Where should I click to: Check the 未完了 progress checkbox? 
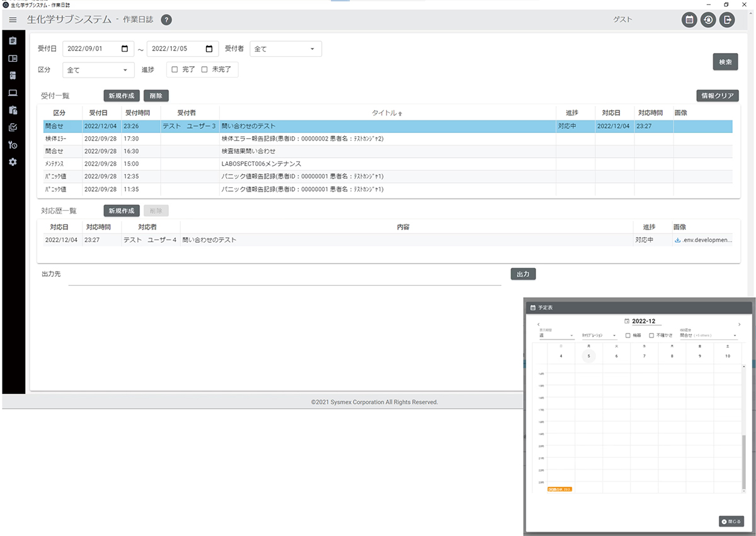click(204, 70)
